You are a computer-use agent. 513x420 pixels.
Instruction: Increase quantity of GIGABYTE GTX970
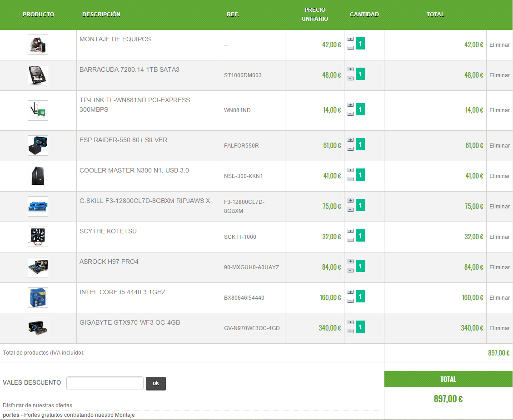(x=350, y=322)
